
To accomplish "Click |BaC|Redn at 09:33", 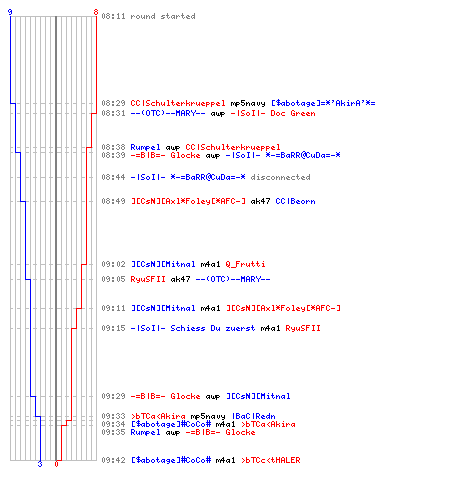I will click(254, 416).
